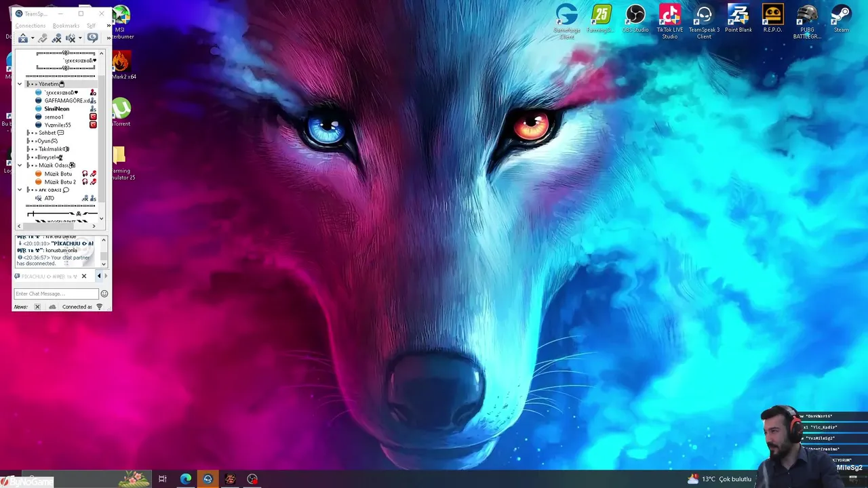The image size is (868, 488).
Task: Open the emoji smiley picker
Action: (x=104, y=293)
